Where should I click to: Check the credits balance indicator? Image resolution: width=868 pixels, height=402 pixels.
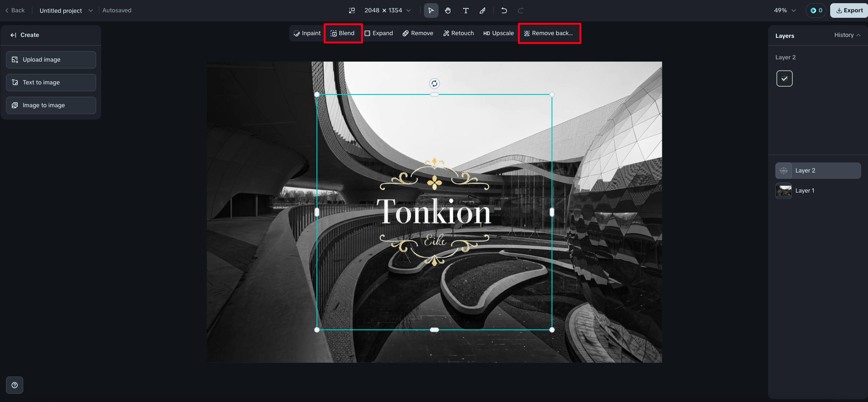coord(816,10)
